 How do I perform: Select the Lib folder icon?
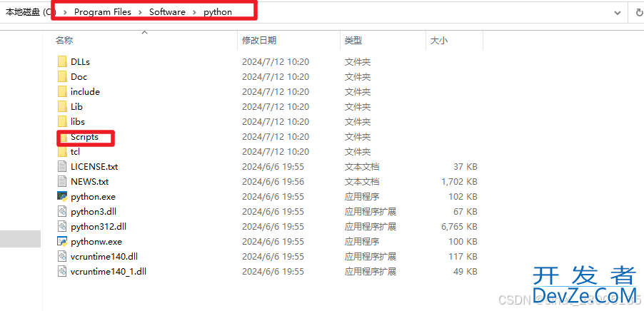coord(62,107)
